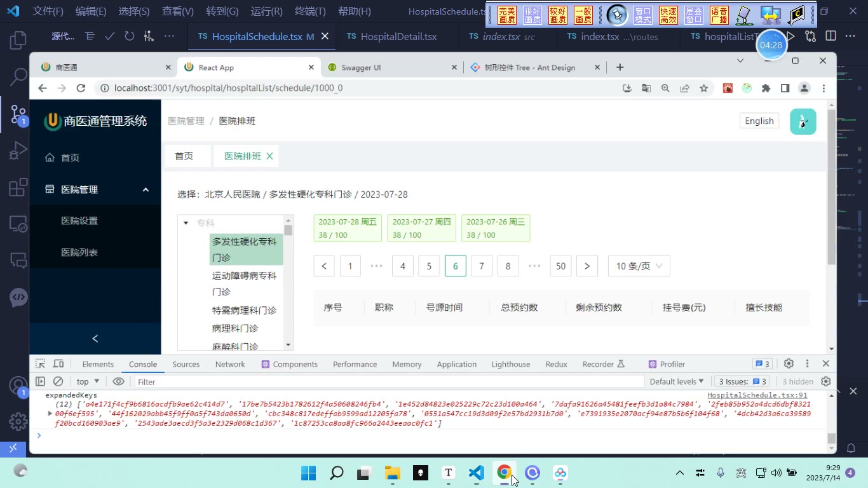868x488 pixels.
Task: Switch to the Swagger UI browser tab
Action: [x=392, y=67]
